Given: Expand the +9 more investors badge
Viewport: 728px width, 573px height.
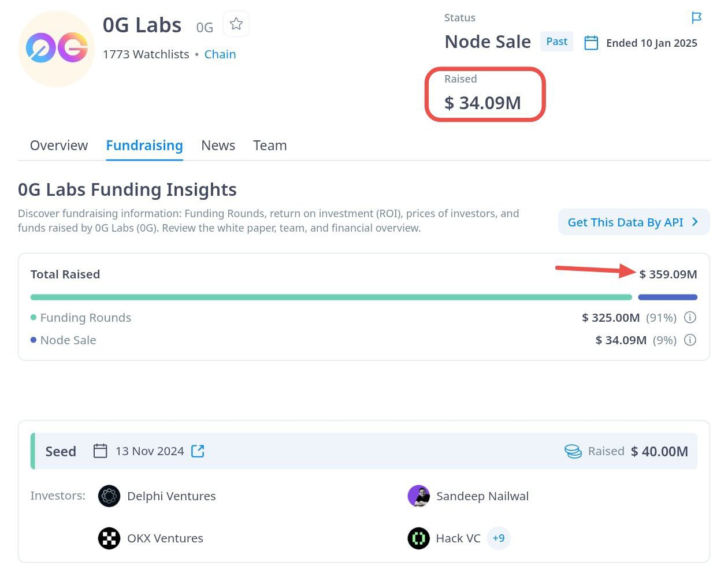Looking at the screenshot, I should point(499,538).
